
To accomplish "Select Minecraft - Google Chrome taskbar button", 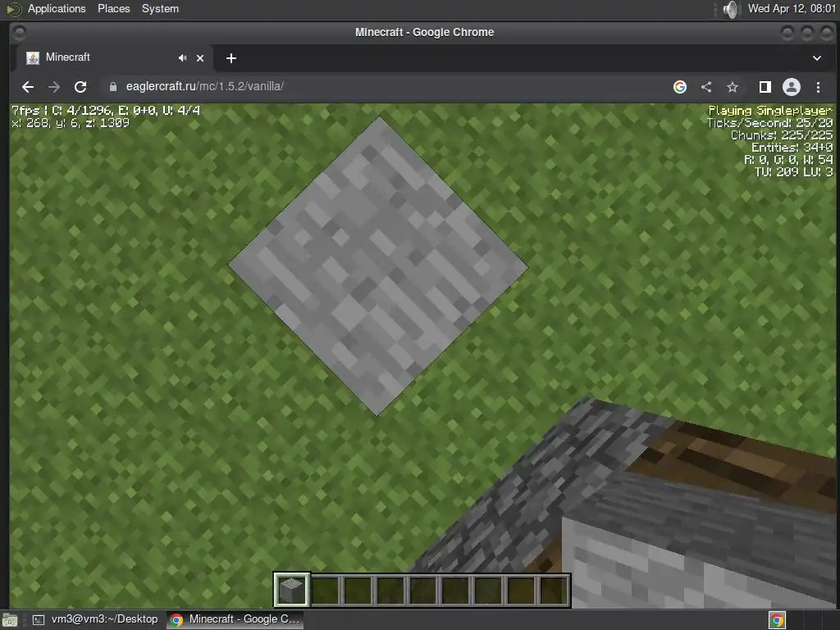I will tap(235, 619).
